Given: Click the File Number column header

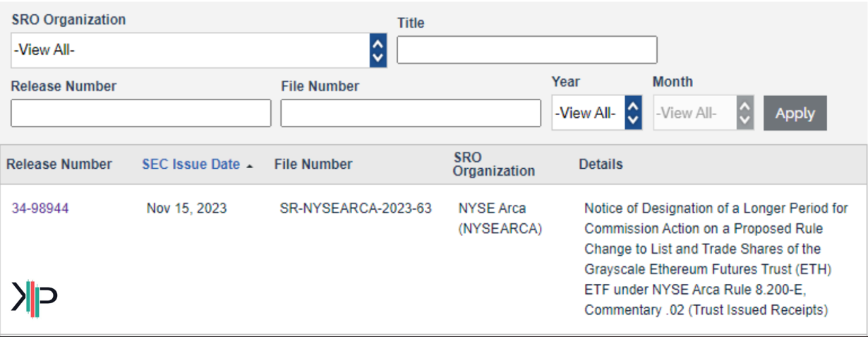Looking at the screenshot, I should [313, 165].
